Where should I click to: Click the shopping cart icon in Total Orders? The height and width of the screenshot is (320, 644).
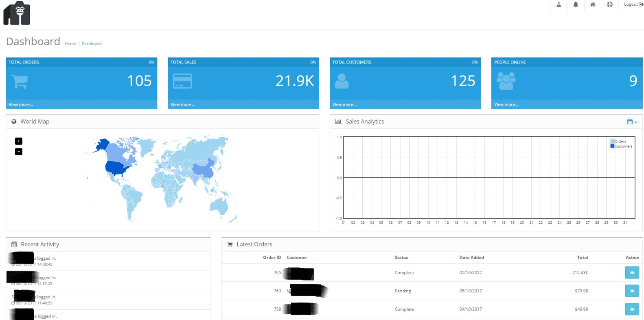tap(20, 81)
